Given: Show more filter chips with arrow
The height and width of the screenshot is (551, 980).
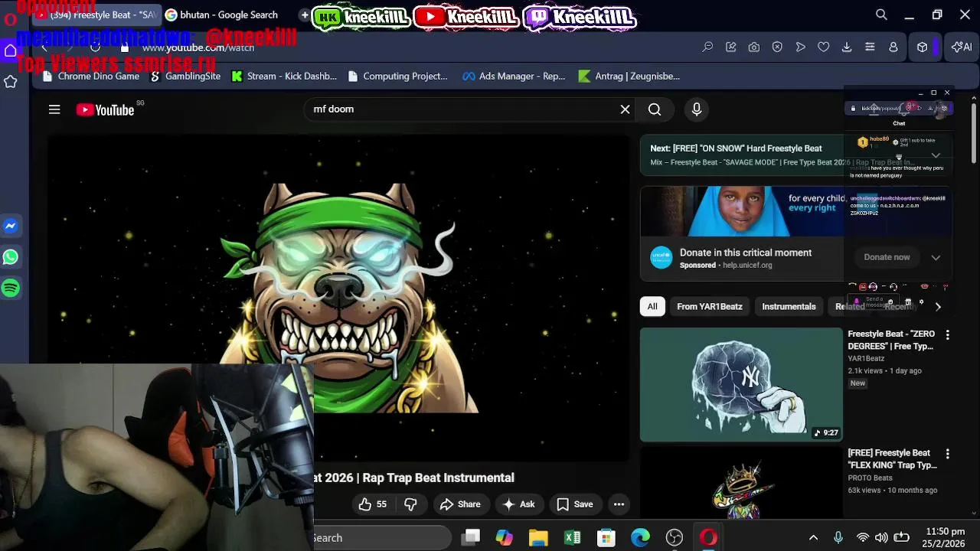Looking at the screenshot, I should pyautogui.click(x=938, y=307).
